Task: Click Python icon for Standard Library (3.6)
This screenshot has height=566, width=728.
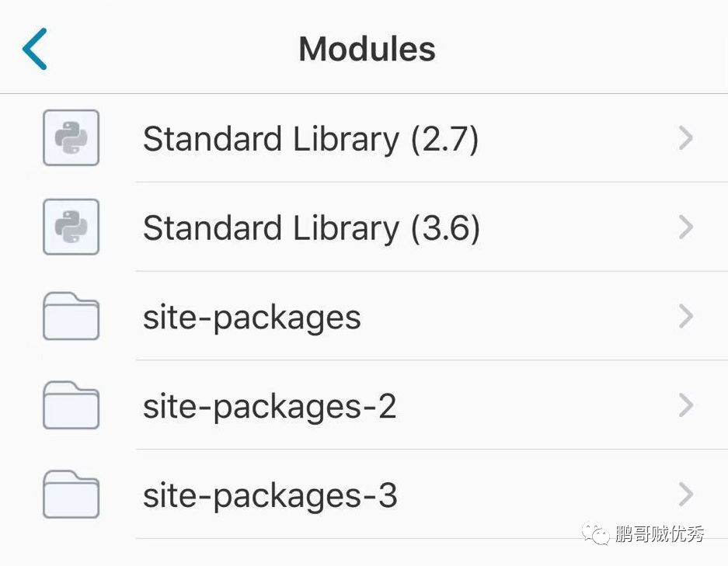Action: click(71, 227)
